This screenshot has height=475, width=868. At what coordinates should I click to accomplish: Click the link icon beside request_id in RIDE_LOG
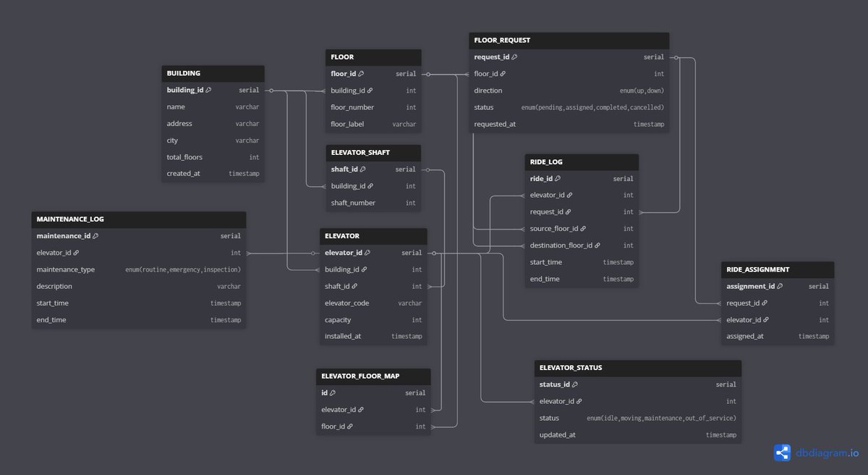coord(568,212)
